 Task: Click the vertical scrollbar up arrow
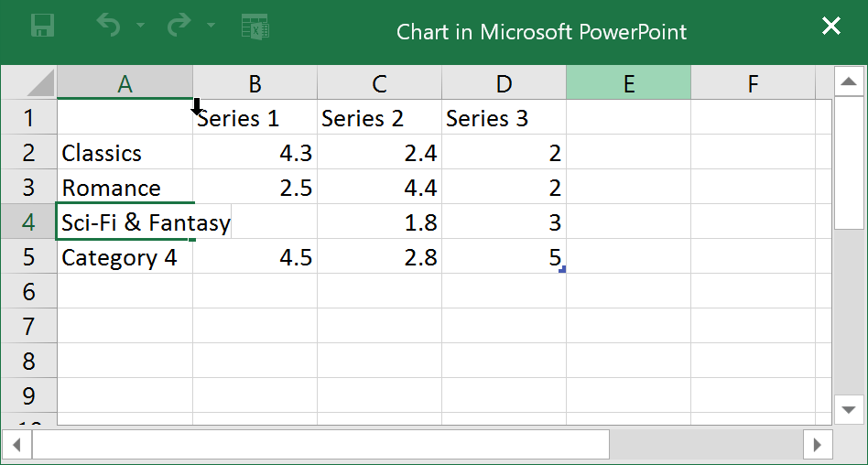coord(849,81)
